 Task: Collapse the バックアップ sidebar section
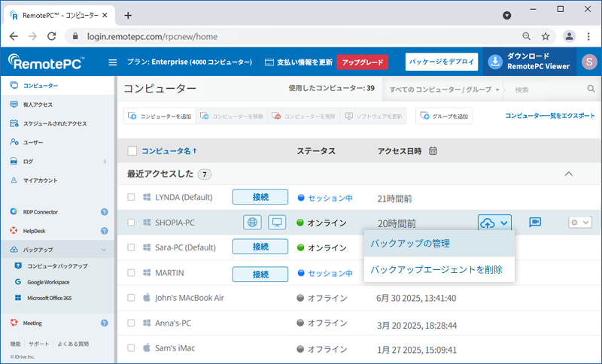click(x=104, y=250)
